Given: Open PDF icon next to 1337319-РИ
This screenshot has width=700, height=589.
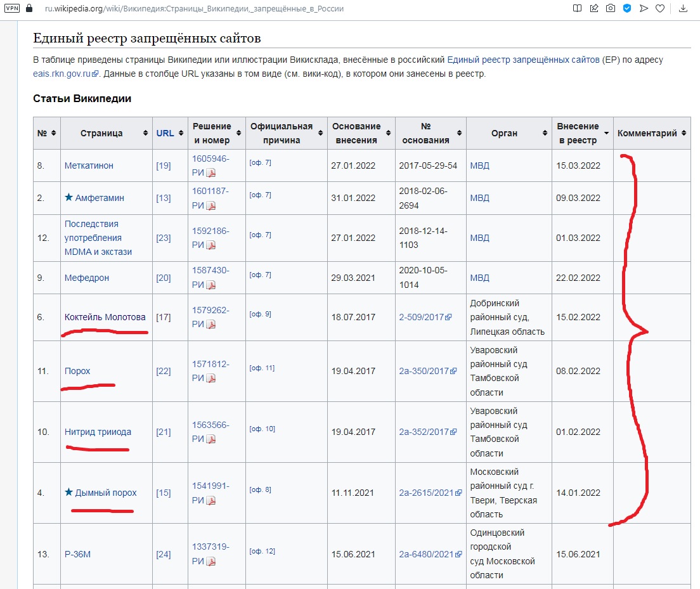Looking at the screenshot, I should point(211,561).
